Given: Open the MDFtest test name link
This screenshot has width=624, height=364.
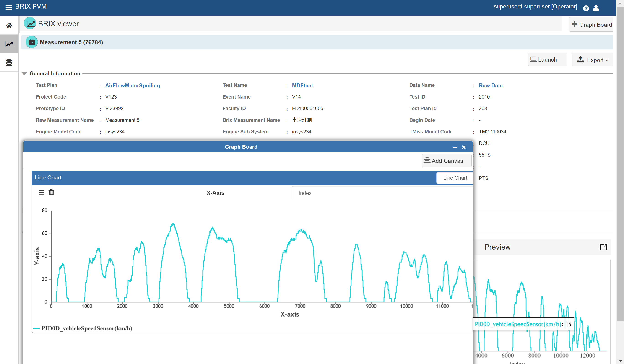Looking at the screenshot, I should tap(302, 86).
